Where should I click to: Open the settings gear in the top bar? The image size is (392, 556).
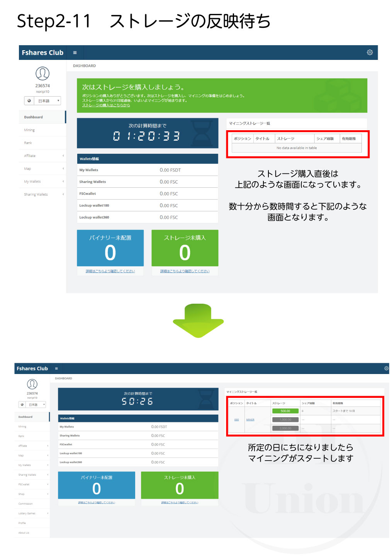point(370,52)
